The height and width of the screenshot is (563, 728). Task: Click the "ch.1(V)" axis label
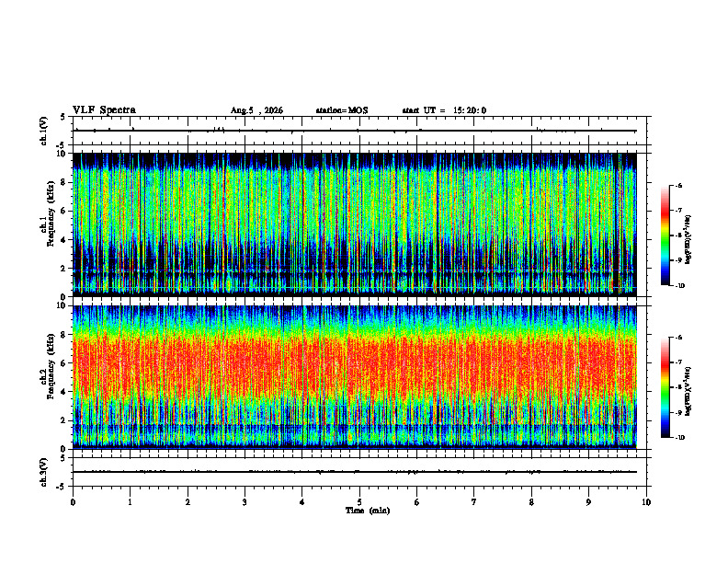point(44,131)
